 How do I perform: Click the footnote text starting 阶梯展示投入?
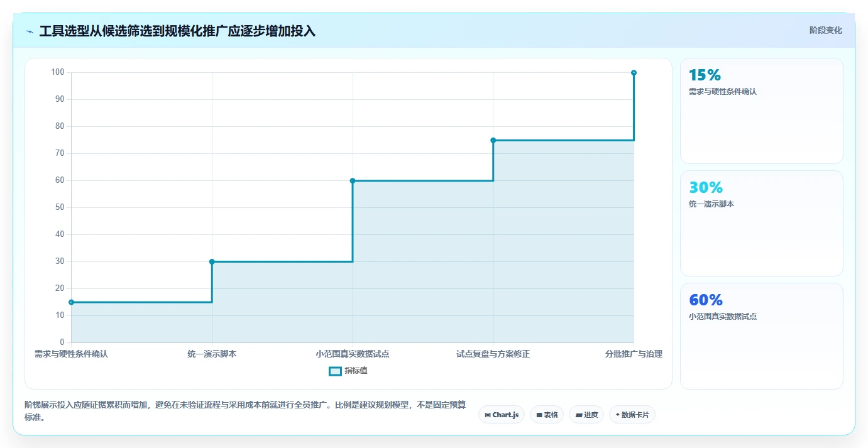(x=245, y=411)
